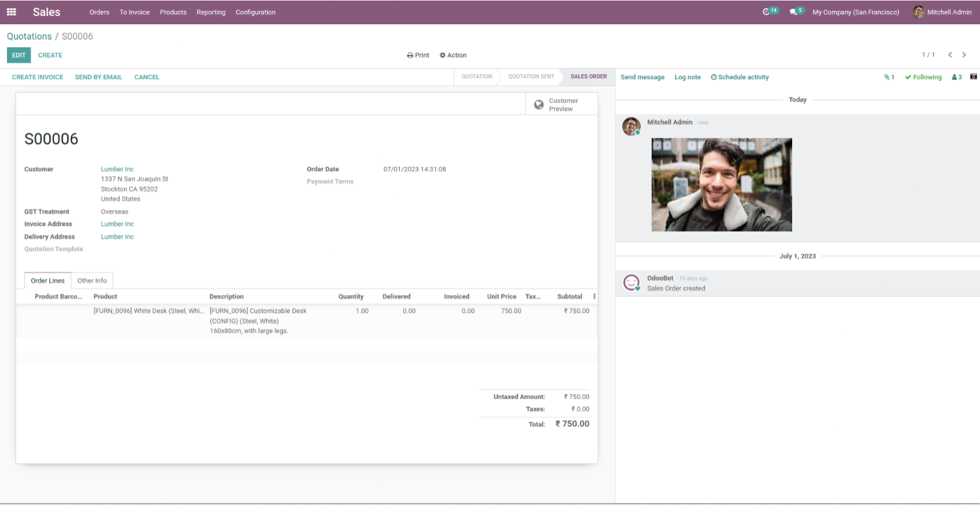Open Lumber Inc customer link
The image size is (980, 505).
[x=118, y=169]
